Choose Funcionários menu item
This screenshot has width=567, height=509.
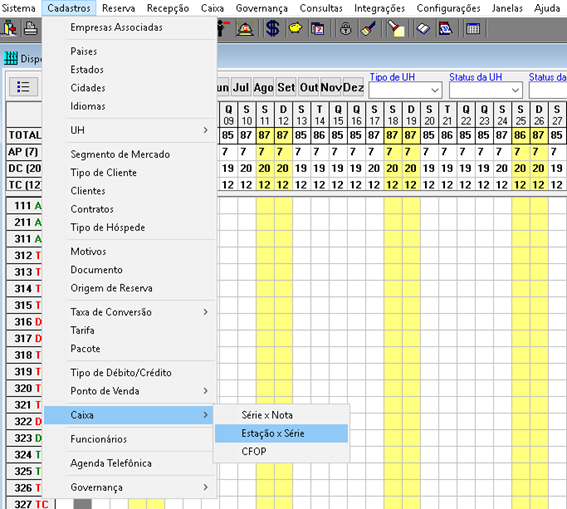click(x=129, y=439)
